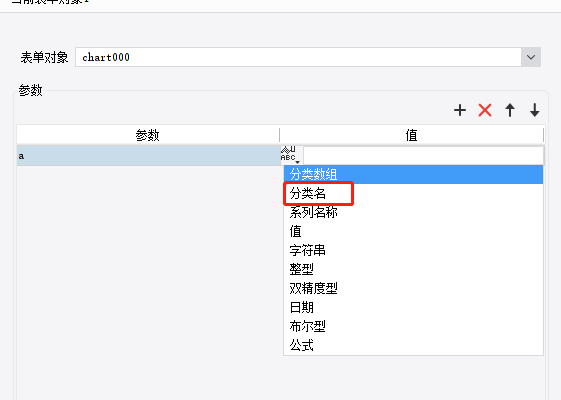This screenshot has height=400, width=561.
Task: Select 布尔型 type option
Action: pos(413,326)
